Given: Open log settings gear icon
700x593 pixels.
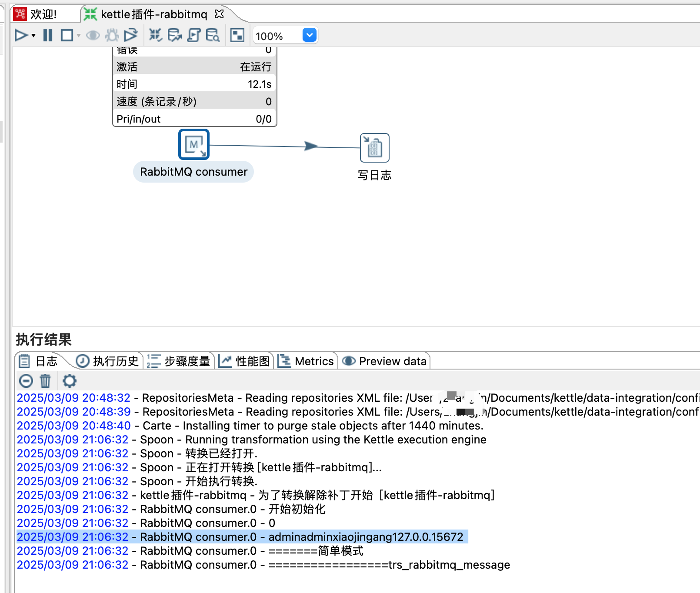Looking at the screenshot, I should click(x=70, y=381).
